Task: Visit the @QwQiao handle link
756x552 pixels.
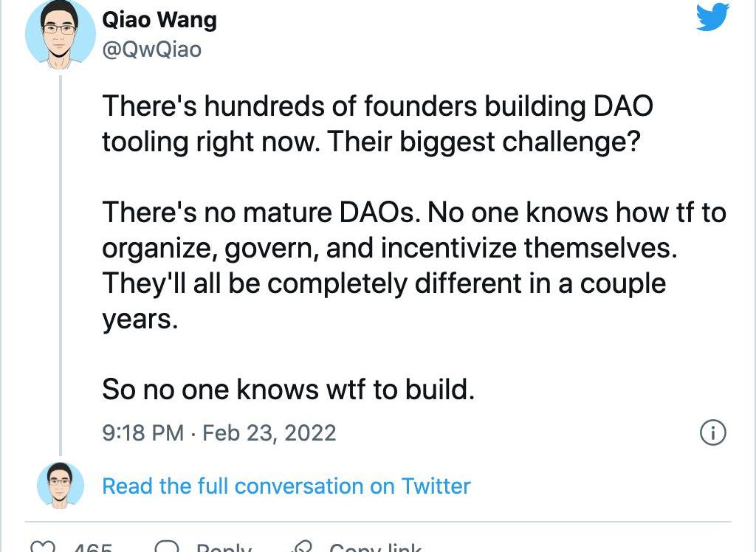Action: [x=151, y=49]
